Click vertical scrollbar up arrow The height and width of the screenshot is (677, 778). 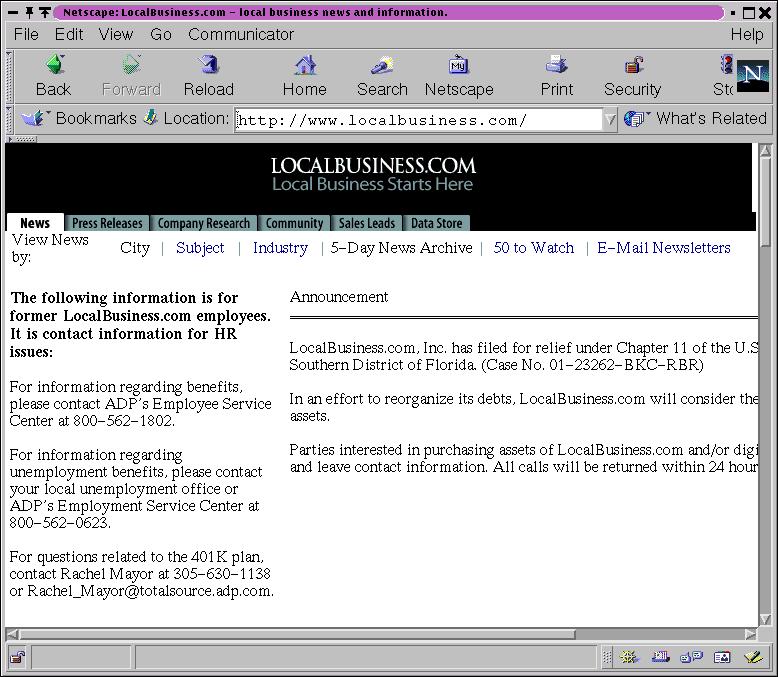[x=765, y=150]
